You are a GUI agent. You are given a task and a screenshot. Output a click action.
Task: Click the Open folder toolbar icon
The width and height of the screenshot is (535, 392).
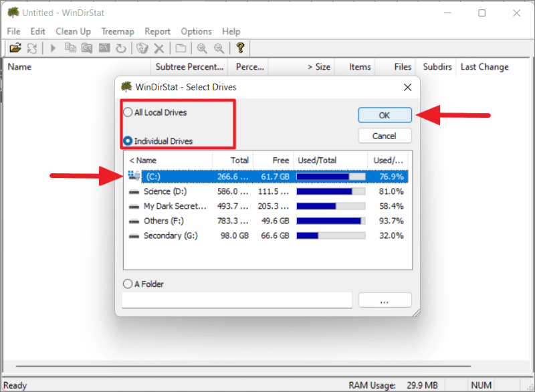pos(15,48)
